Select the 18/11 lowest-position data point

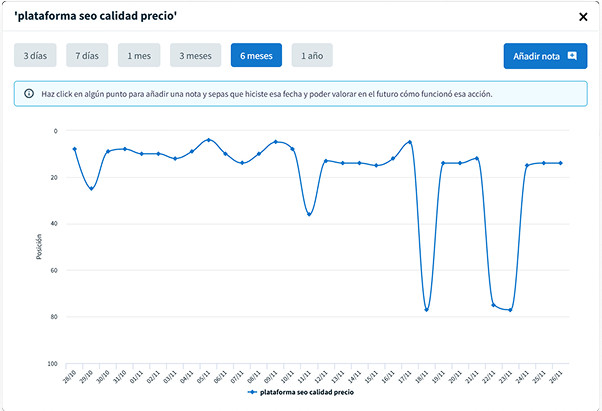426,310
